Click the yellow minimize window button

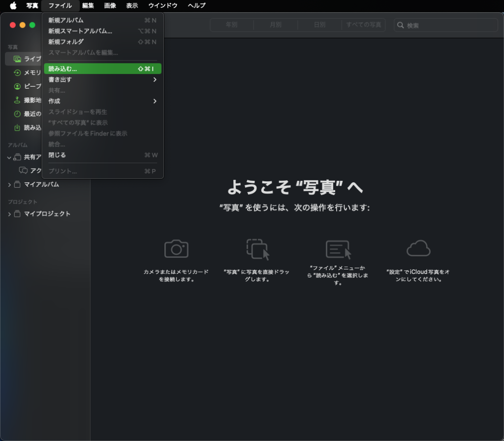(x=23, y=25)
